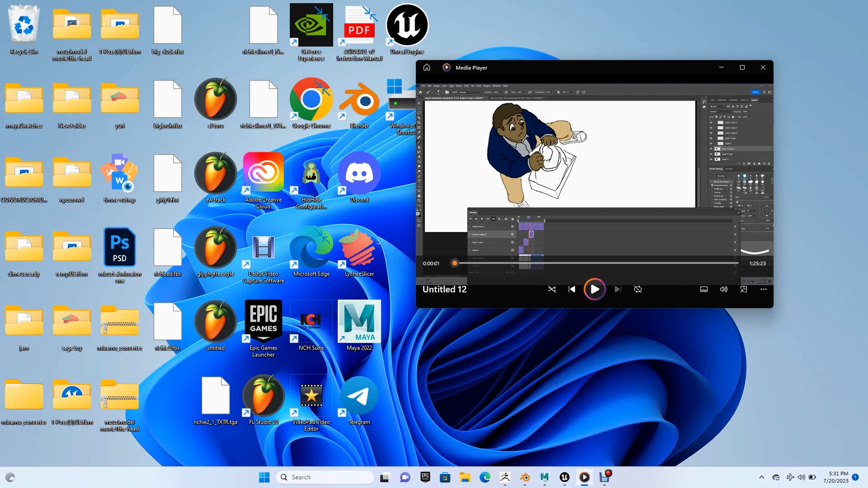Switch Media Player to mini player view
Screen dimensions: 868x488
[743, 289]
